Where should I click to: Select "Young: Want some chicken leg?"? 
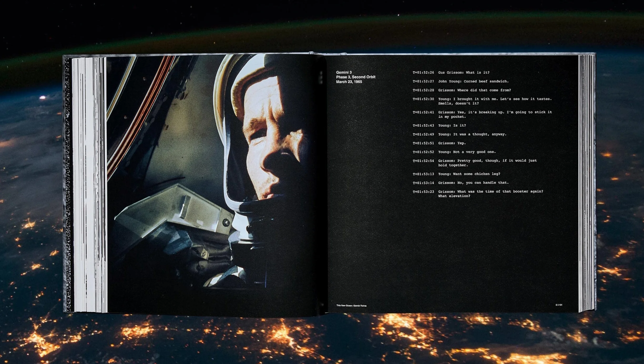469,174
